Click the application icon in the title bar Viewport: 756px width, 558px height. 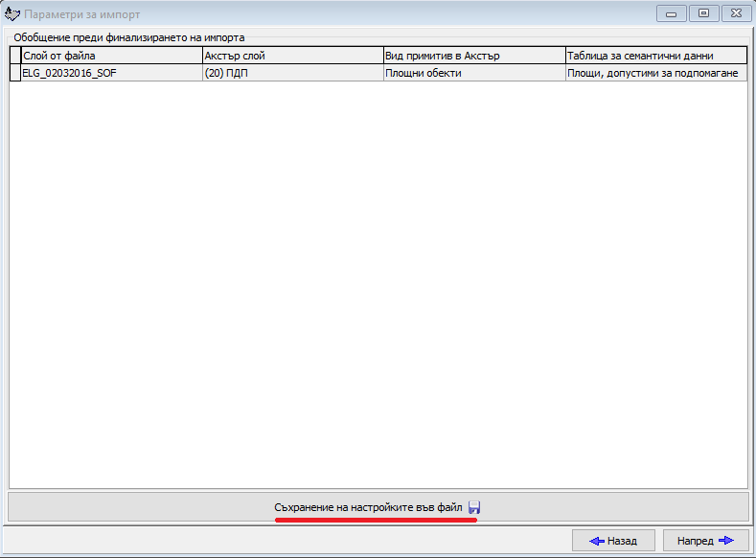tap(12, 14)
